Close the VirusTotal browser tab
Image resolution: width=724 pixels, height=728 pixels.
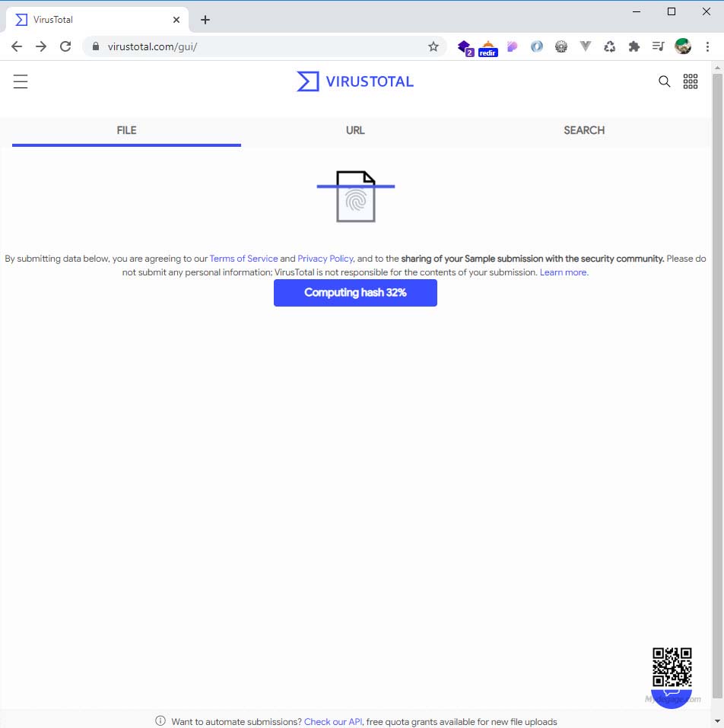[x=176, y=20]
